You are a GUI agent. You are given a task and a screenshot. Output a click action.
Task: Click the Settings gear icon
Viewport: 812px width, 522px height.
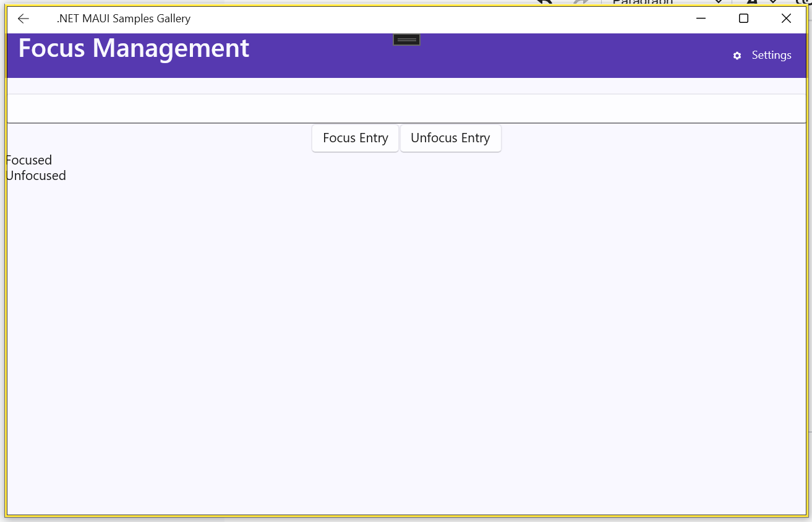737,56
